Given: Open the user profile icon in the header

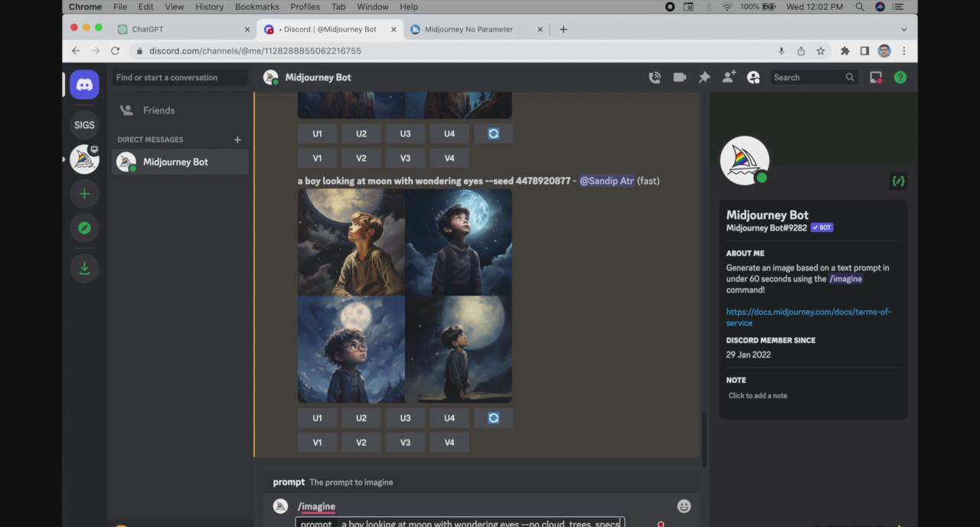Looking at the screenshot, I should point(753,77).
